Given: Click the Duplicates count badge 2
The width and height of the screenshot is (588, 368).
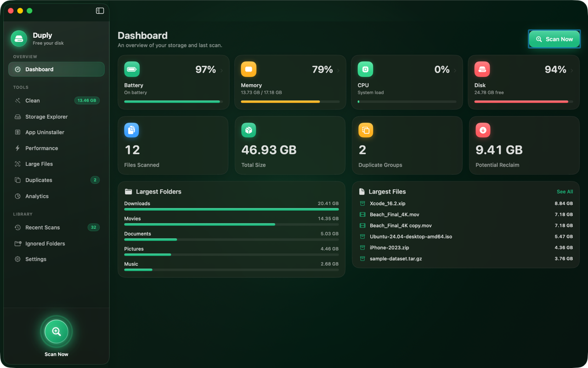Looking at the screenshot, I should [x=95, y=180].
